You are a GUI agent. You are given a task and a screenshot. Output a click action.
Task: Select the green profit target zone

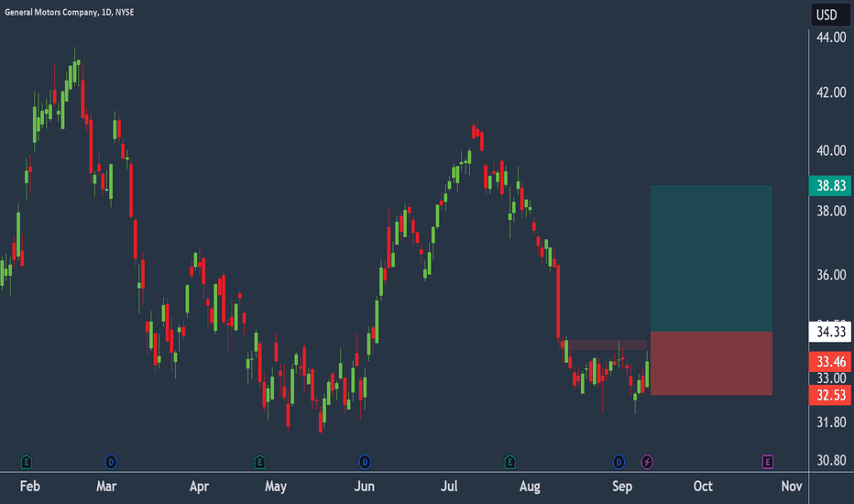tap(711, 258)
